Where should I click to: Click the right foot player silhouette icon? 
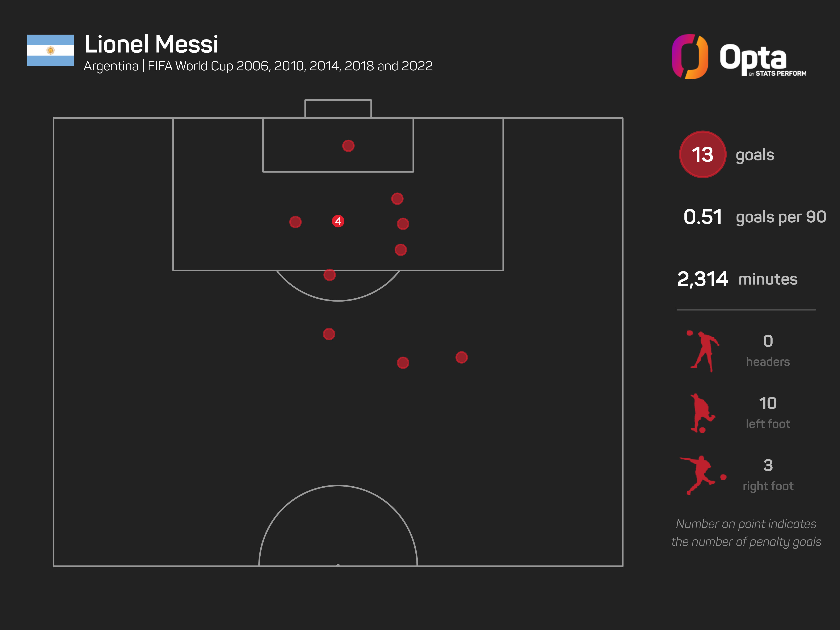coord(702,475)
